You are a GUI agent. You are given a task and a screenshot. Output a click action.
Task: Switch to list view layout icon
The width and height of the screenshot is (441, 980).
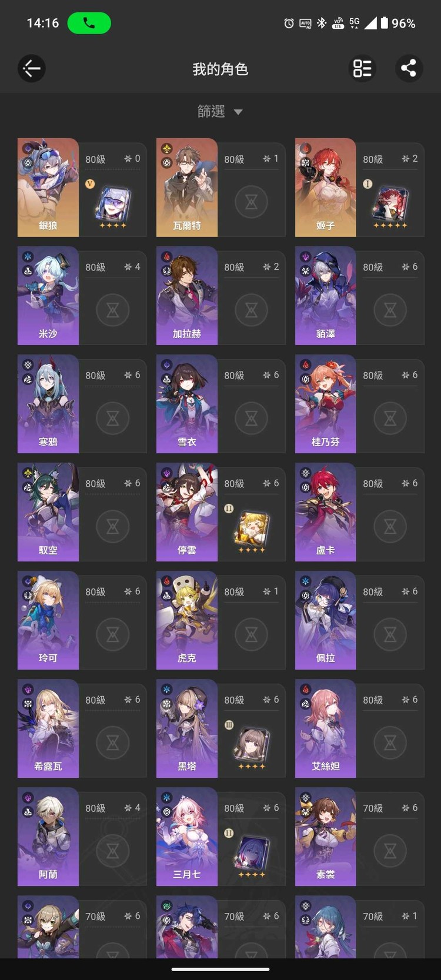(362, 68)
